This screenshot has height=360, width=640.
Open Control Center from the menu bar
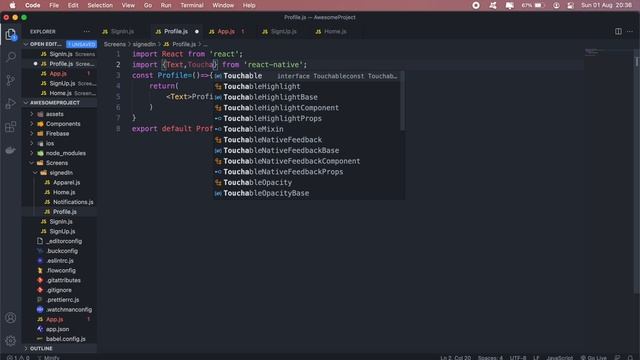(571, 5)
